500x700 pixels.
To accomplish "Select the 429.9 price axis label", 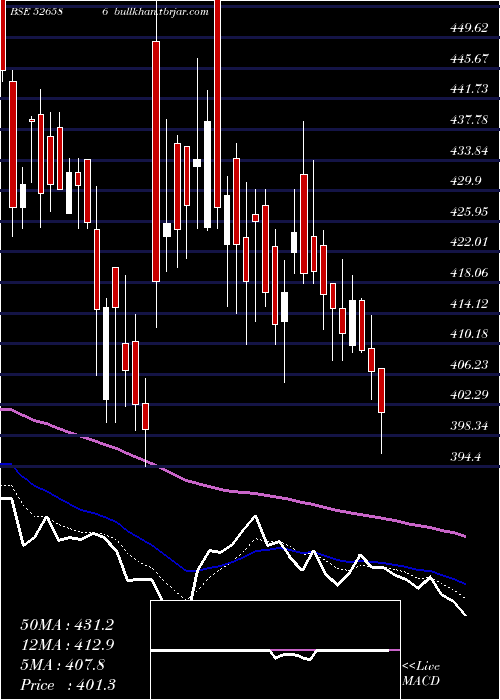I will point(467,181).
